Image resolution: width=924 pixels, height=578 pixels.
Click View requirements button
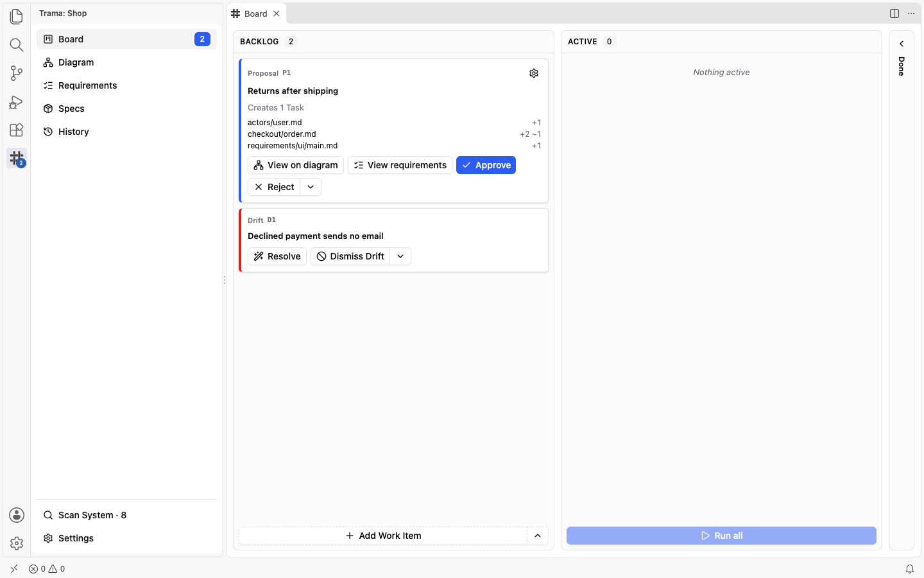coord(400,165)
